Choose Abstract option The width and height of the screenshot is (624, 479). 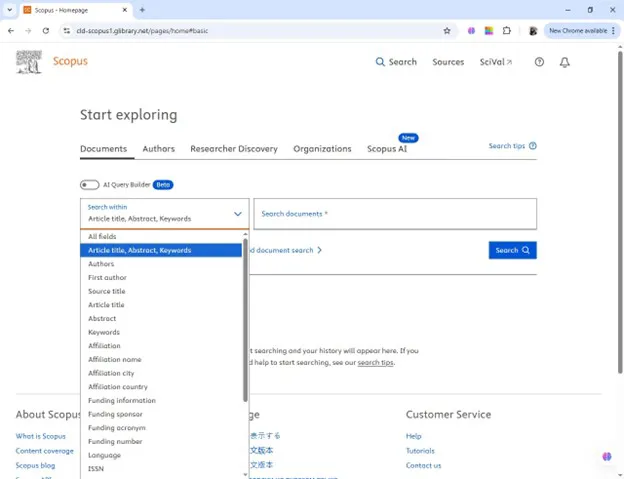(161, 318)
